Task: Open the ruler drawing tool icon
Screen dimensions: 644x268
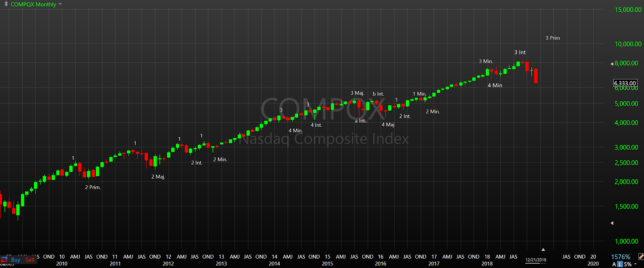Action: [x=641, y=257]
